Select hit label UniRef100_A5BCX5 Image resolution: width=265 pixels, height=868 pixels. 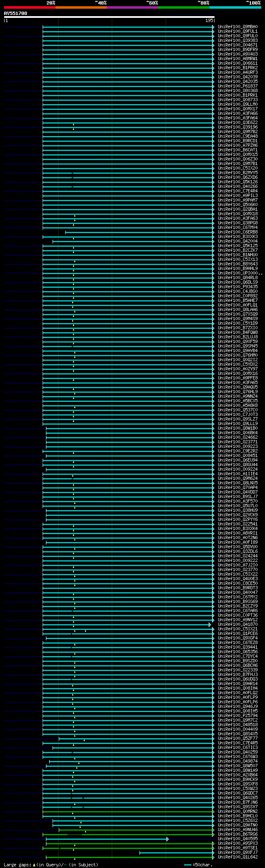238,401
